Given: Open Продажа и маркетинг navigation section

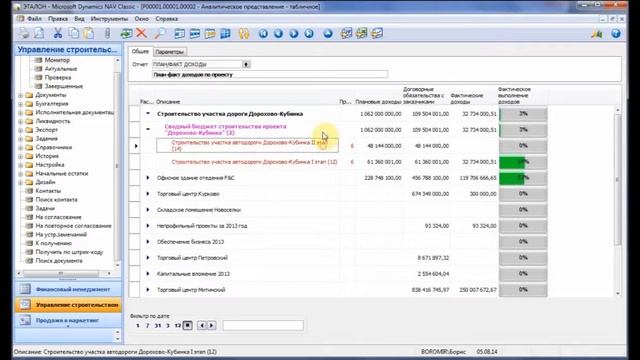Looking at the screenshot, I should (68, 320).
